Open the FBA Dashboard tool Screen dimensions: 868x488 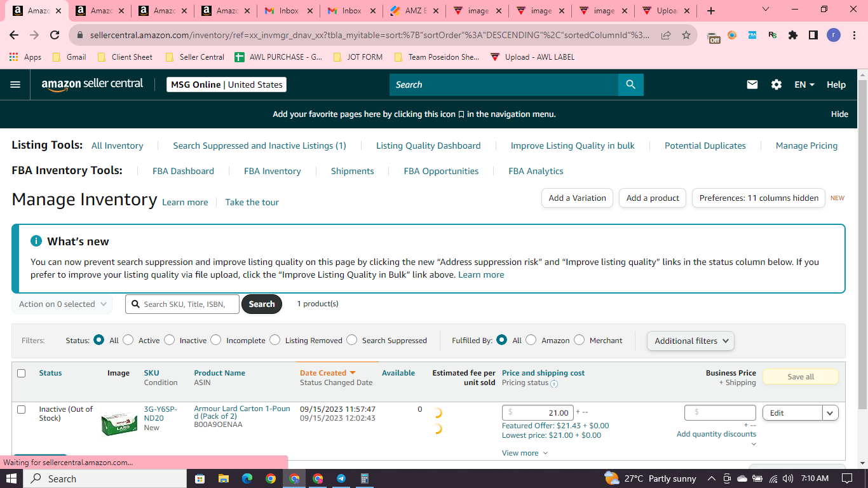pos(183,171)
